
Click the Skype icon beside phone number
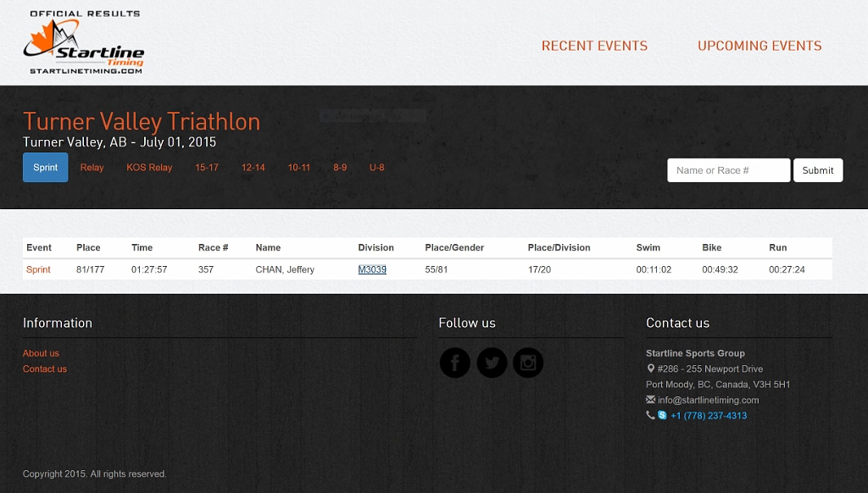tap(662, 415)
